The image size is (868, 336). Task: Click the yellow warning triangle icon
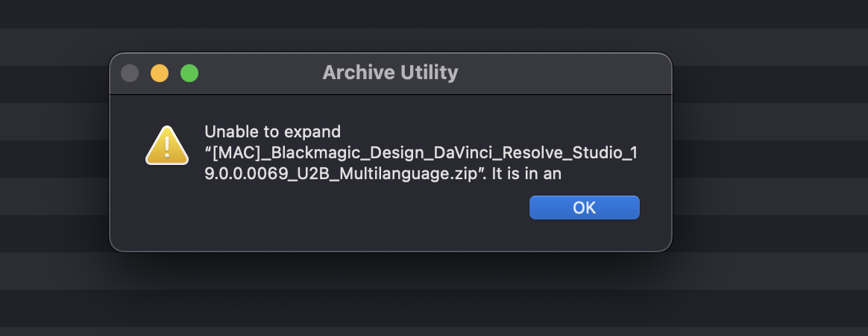(x=166, y=146)
